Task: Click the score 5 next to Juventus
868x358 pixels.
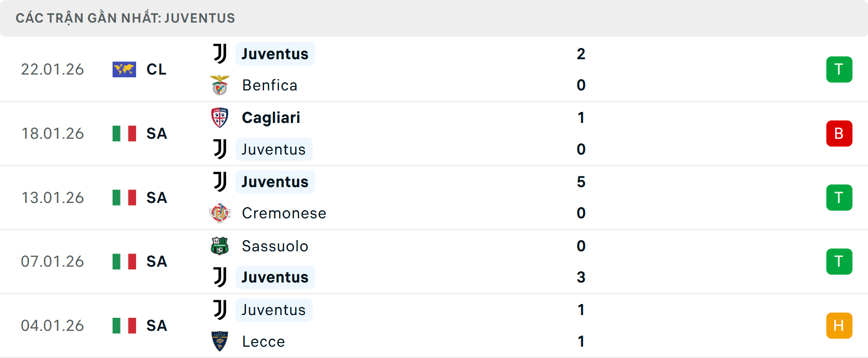Action: [581, 182]
